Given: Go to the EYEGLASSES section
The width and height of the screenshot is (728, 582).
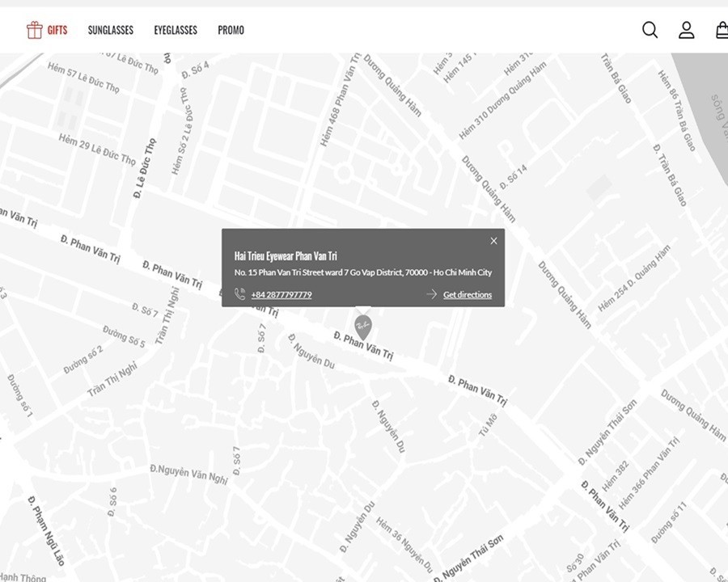Looking at the screenshot, I should coord(176,30).
